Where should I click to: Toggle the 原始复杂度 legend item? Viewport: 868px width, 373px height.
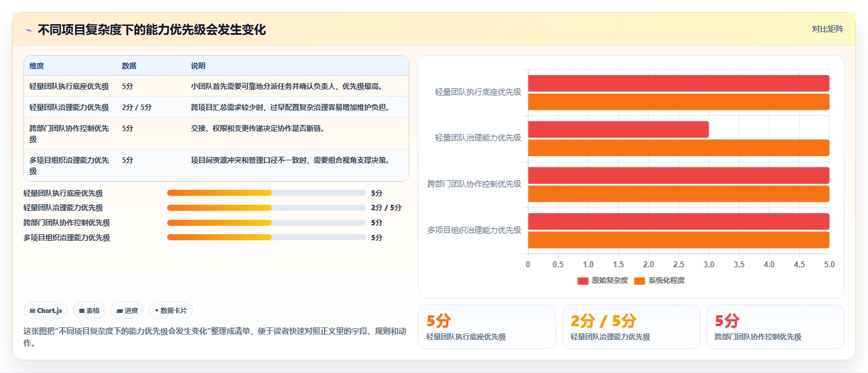pos(602,281)
